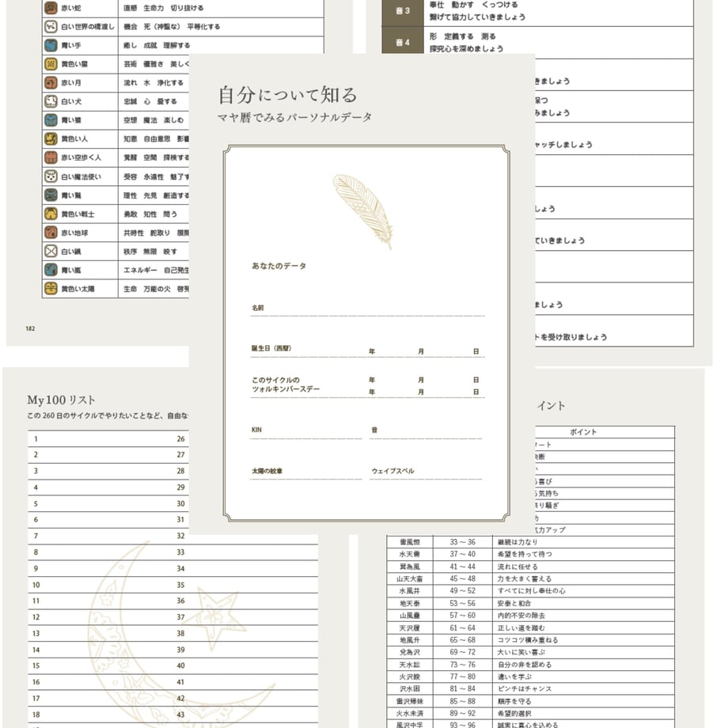Viewport: 728px width, 728px height.
Task: Click the 黄色い太陽 seal icon
Action: pos(51,288)
